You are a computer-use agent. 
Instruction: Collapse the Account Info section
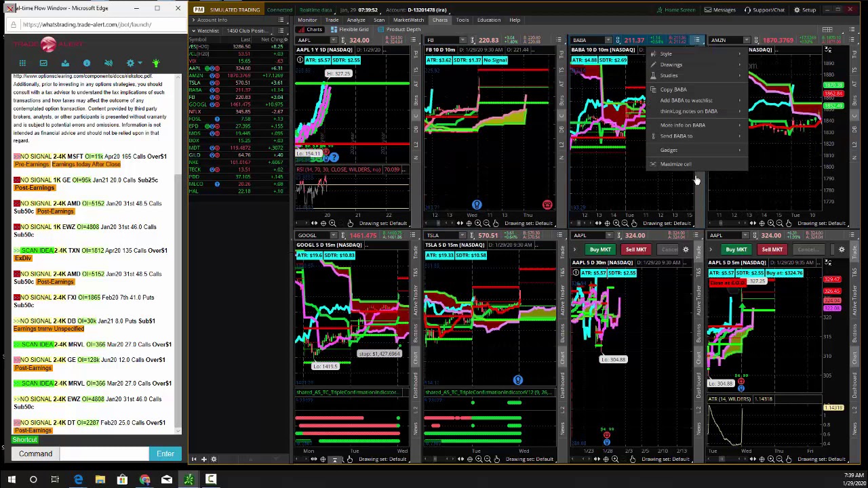pos(193,20)
